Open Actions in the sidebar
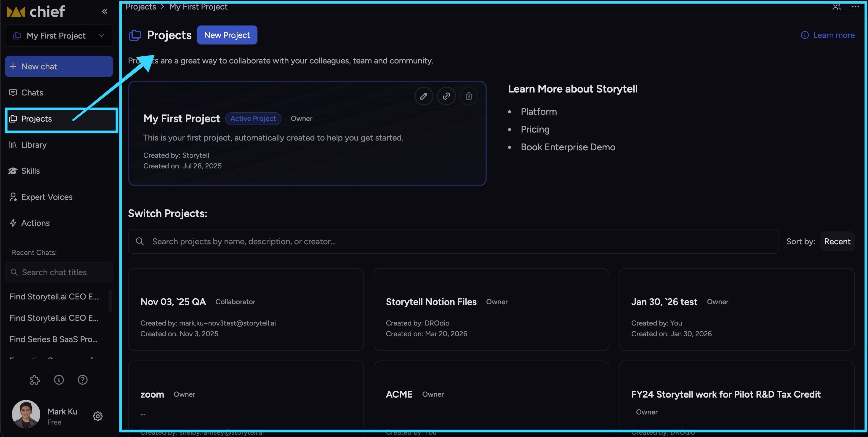 [x=59, y=223]
